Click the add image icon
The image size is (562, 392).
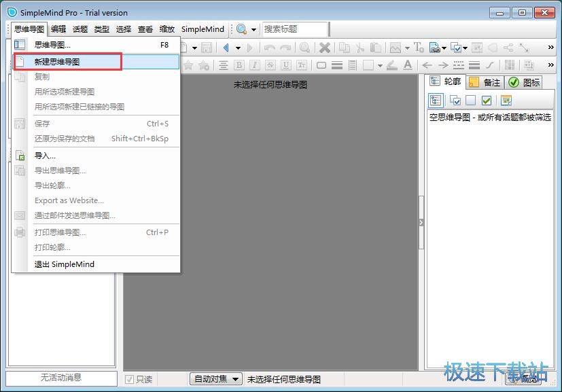point(396,48)
